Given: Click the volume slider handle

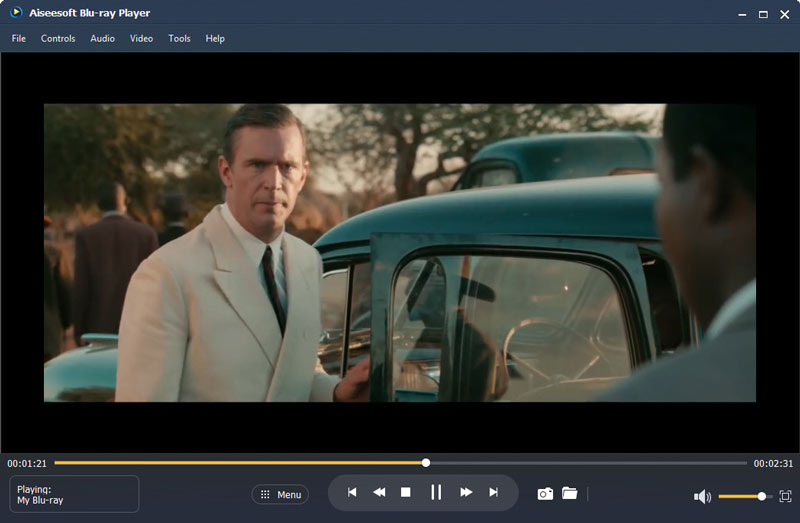Looking at the screenshot, I should 762,496.
